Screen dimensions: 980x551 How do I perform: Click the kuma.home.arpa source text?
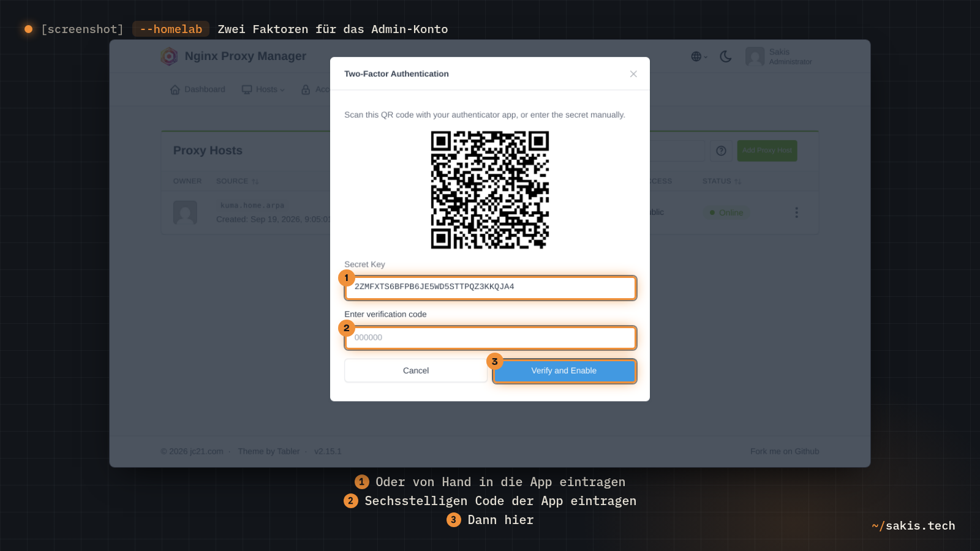coord(252,205)
